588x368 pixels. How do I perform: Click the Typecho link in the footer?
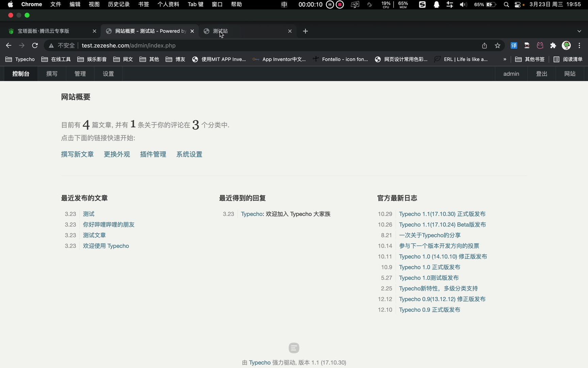click(260, 363)
